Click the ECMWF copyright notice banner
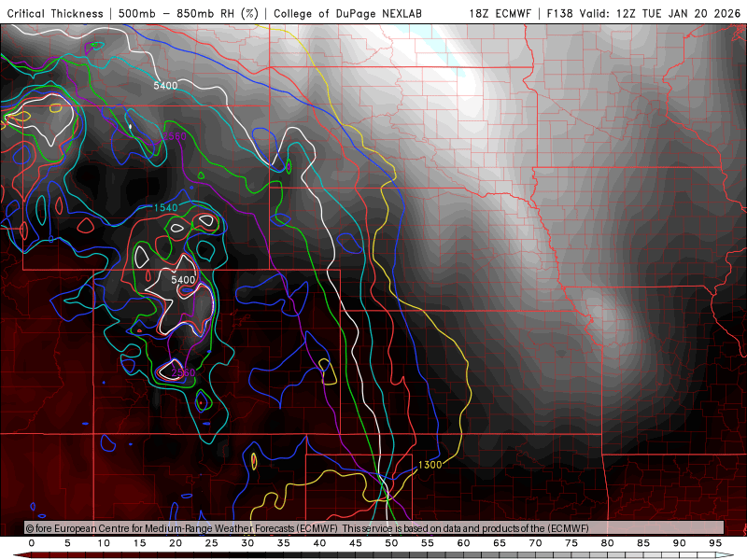Screen dimensions: 747x560 pyautogui.click(x=374, y=528)
